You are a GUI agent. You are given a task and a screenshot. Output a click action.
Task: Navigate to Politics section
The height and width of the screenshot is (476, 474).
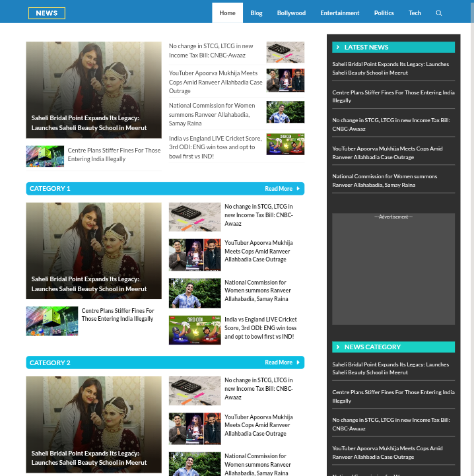point(384,13)
